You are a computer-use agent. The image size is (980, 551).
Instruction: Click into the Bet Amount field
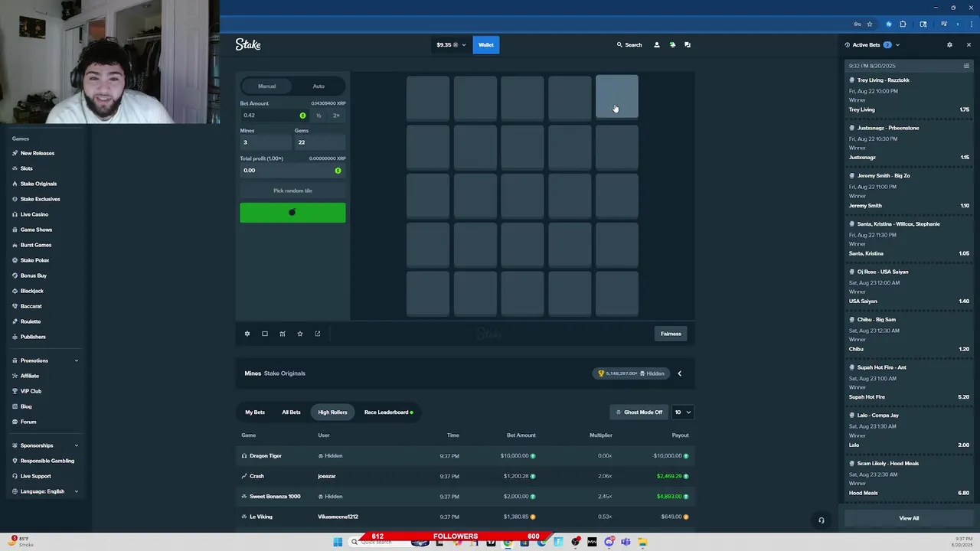(274, 116)
